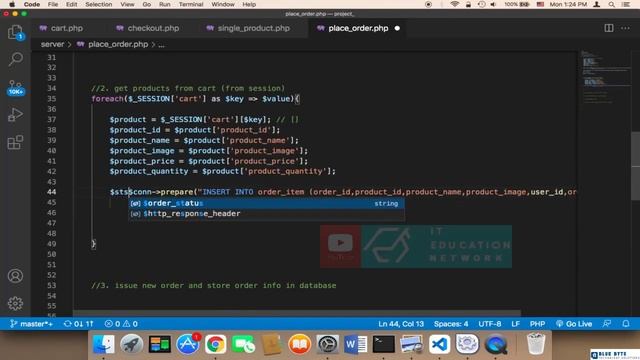
Task: Open the Edit menu
Action: click(x=71, y=4)
